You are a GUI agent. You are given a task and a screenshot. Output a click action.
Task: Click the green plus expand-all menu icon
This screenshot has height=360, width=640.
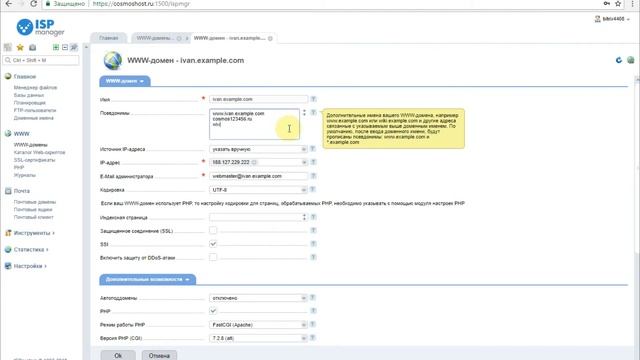tap(56, 47)
